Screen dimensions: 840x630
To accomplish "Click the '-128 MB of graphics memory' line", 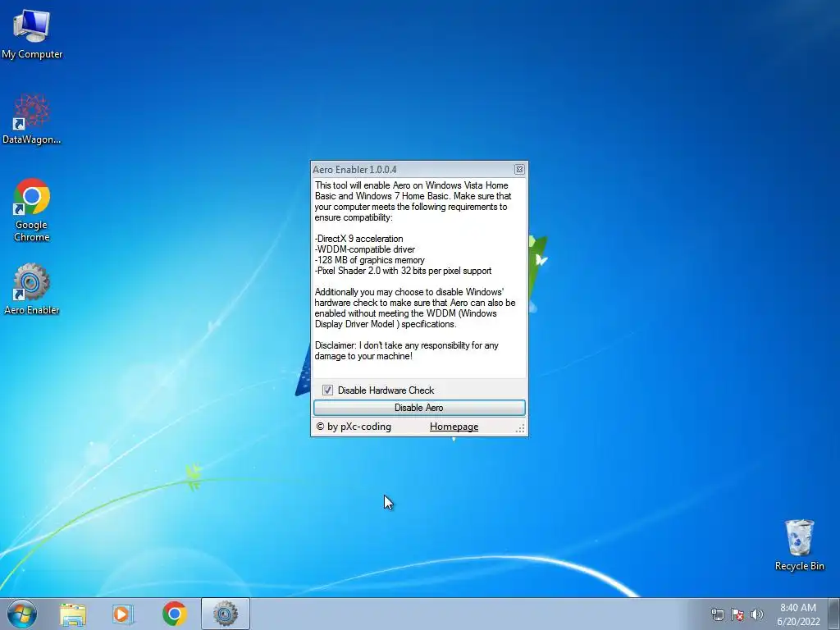I will coord(370,260).
